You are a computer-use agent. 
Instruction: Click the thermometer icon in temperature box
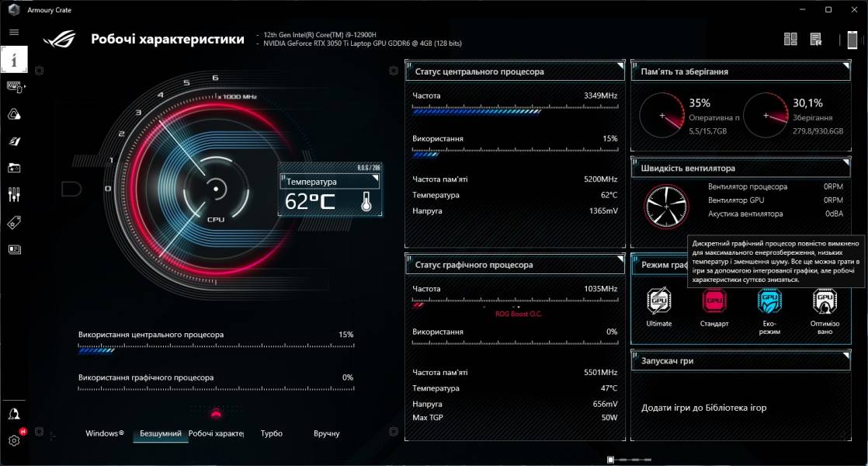[366, 201]
